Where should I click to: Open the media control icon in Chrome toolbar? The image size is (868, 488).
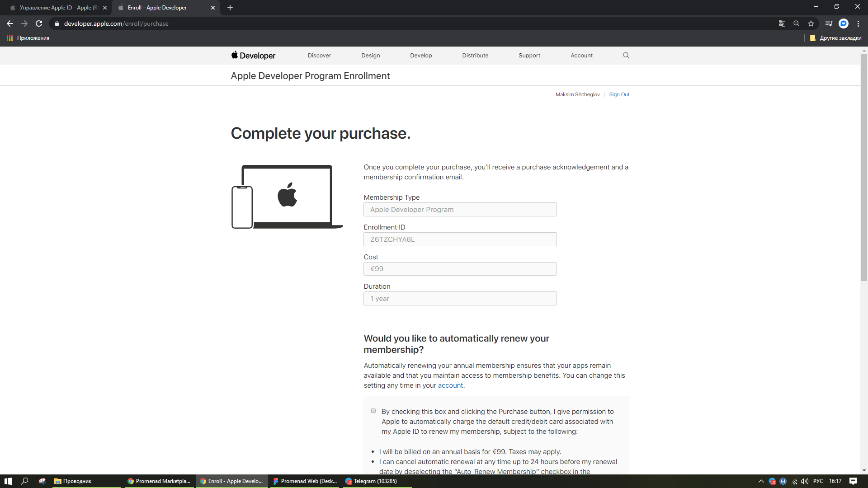click(828, 23)
